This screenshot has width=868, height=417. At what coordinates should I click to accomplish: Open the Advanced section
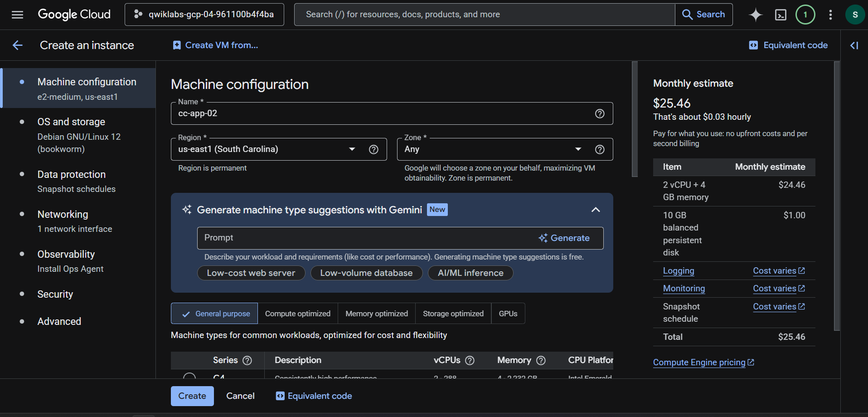[79, 321]
